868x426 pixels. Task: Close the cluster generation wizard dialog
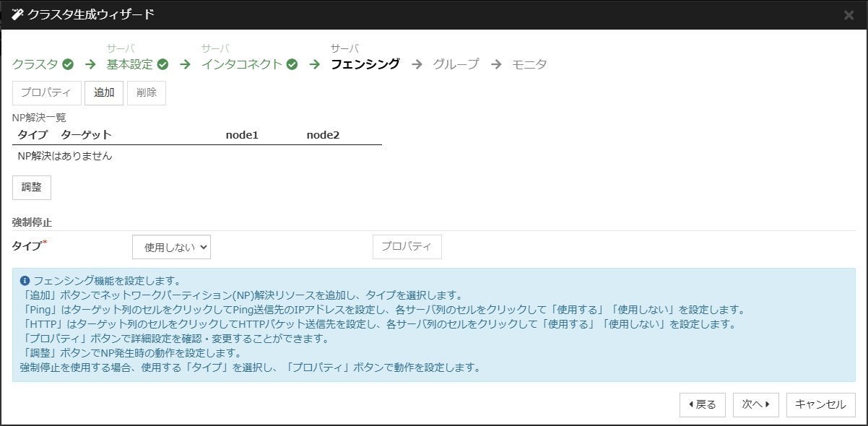(x=849, y=15)
